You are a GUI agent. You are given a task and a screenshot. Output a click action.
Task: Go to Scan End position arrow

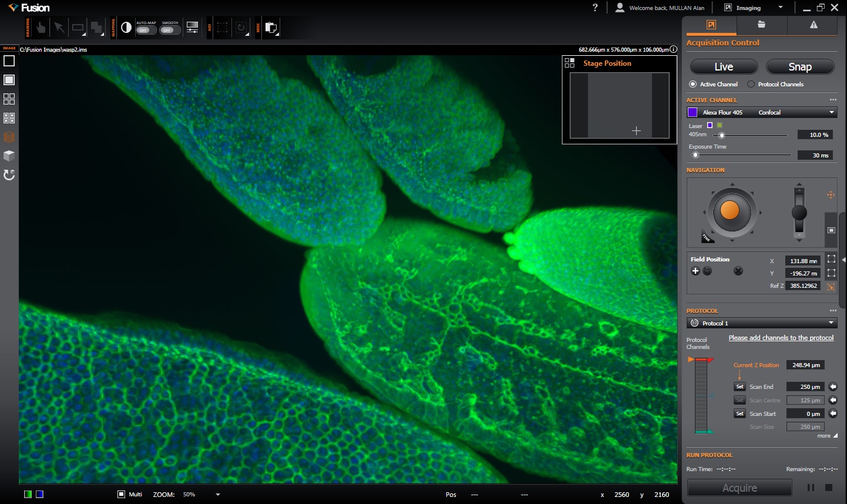833,387
